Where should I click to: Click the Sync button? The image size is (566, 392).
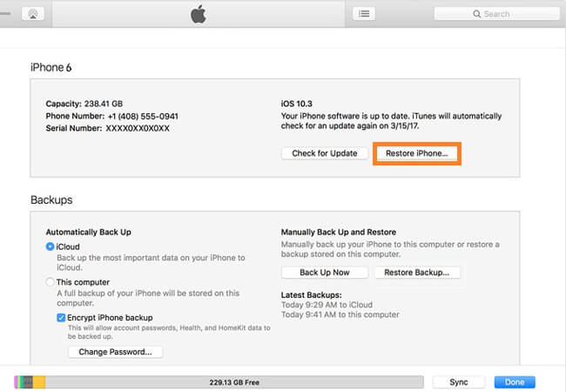459,382
